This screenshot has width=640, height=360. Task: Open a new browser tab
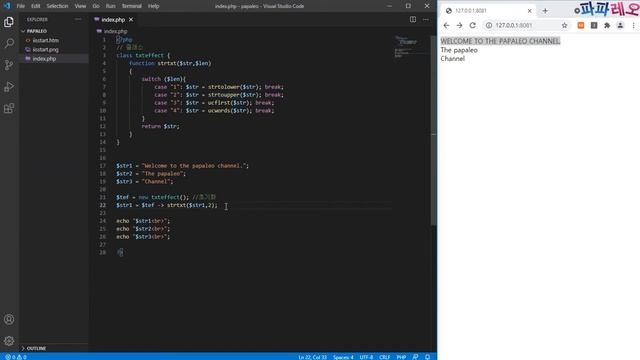click(x=545, y=11)
